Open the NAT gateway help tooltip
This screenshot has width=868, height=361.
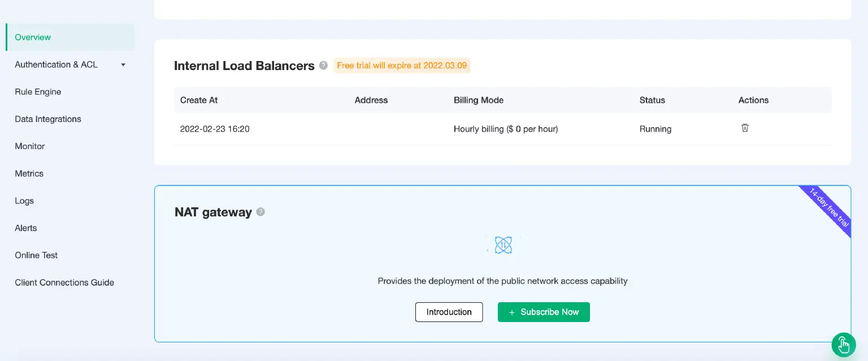pyautogui.click(x=261, y=212)
